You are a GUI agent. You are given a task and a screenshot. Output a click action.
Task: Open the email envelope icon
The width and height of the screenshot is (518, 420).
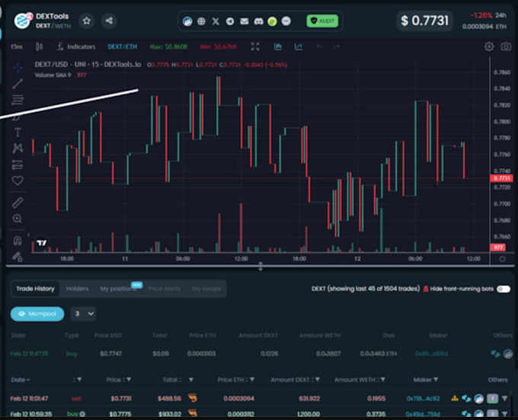pos(244,21)
